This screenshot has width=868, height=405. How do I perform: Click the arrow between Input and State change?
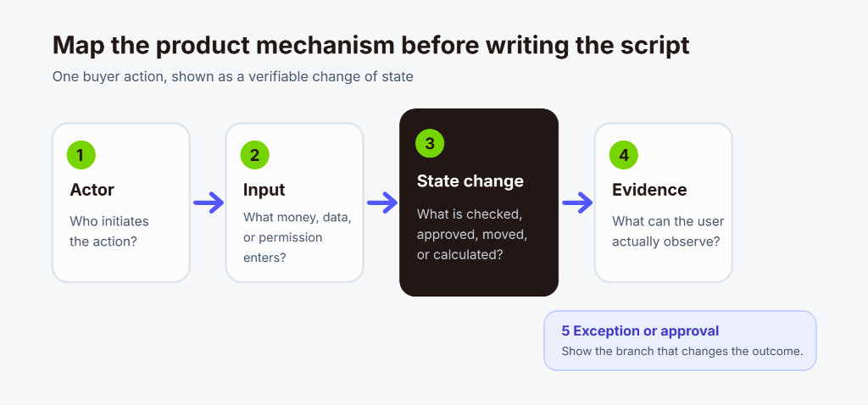click(x=382, y=203)
